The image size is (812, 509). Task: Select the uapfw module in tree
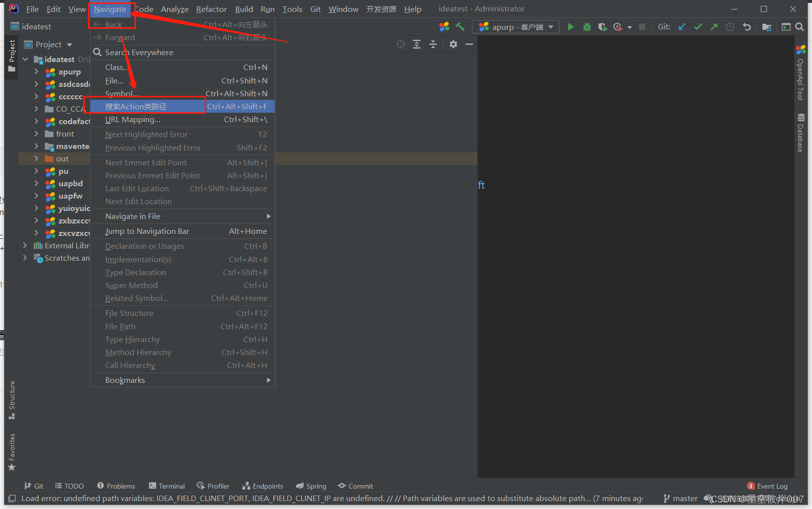click(x=70, y=196)
